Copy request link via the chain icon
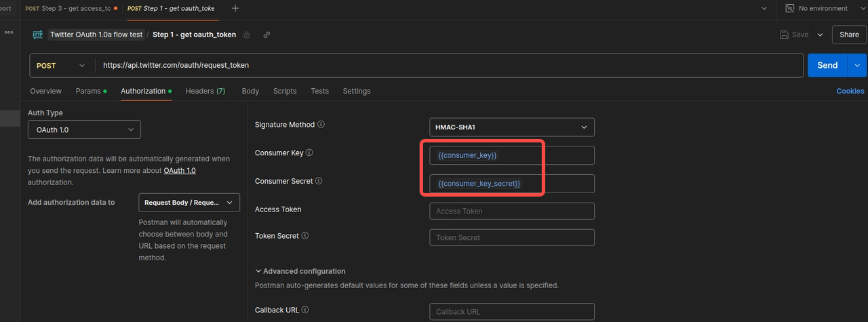 click(267, 35)
